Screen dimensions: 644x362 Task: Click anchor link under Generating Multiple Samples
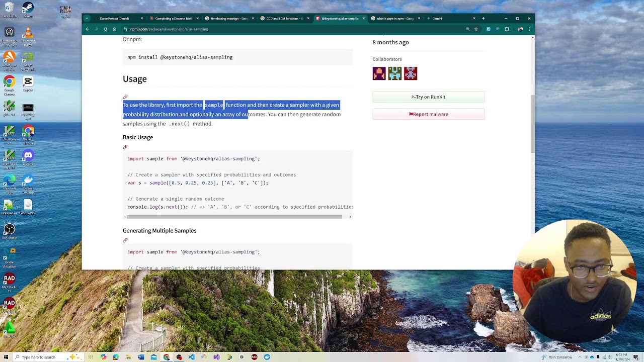[125, 240]
